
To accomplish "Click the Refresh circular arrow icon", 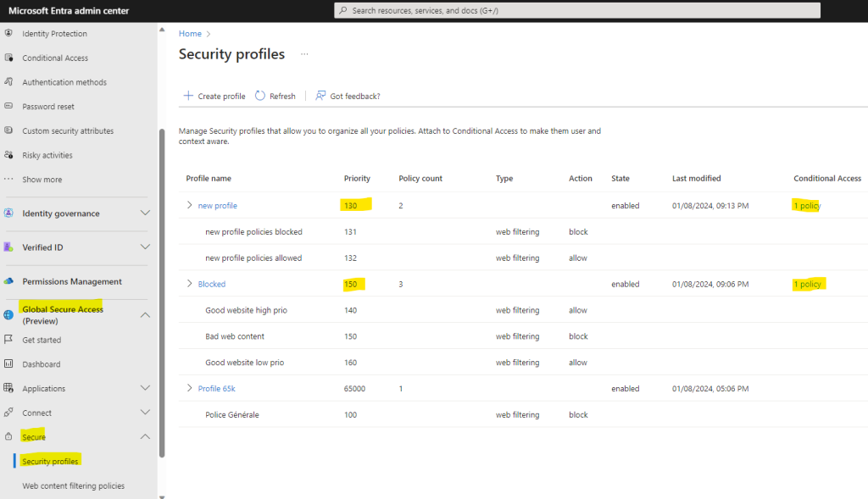I will [x=260, y=96].
